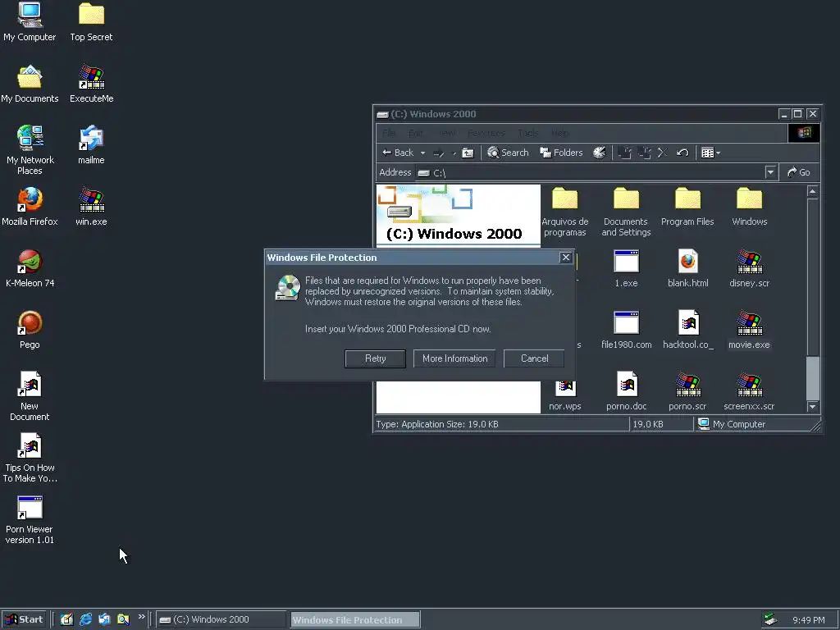Image resolution: width=840 pixels, height=630 pixels.
Task: Open the Help menu in Explorer
Action: coord(559,133)
